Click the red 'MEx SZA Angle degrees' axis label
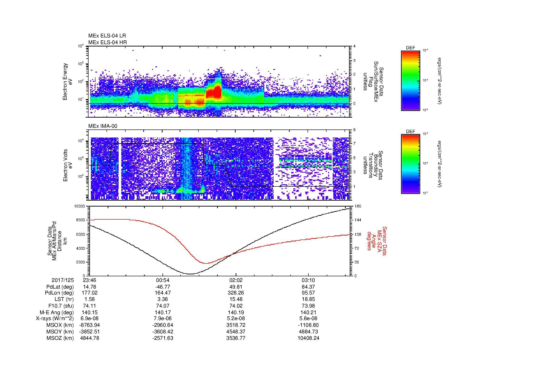Image resolution: width=555 pixels, height=392 pixels. pyautogui.click(x=377, y=241)
